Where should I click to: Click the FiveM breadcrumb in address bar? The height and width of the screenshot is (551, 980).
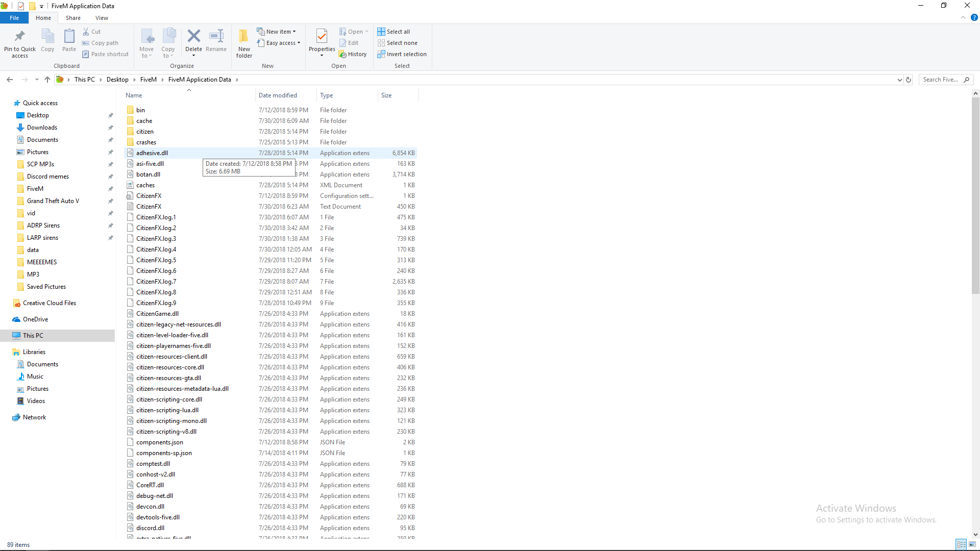coord(148,80)
